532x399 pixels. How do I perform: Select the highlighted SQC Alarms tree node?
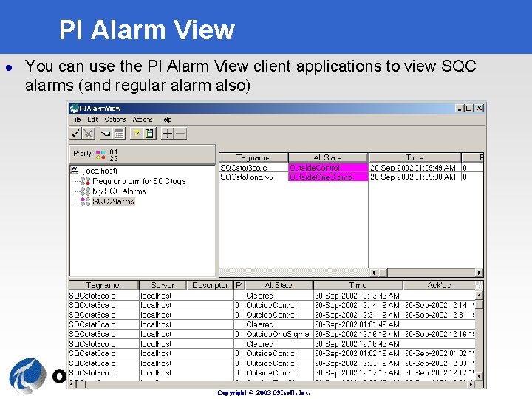(113, 202)
